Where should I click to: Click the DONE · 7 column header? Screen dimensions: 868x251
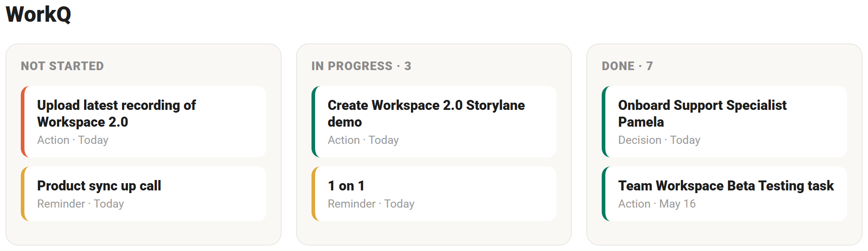click(627, 66)
